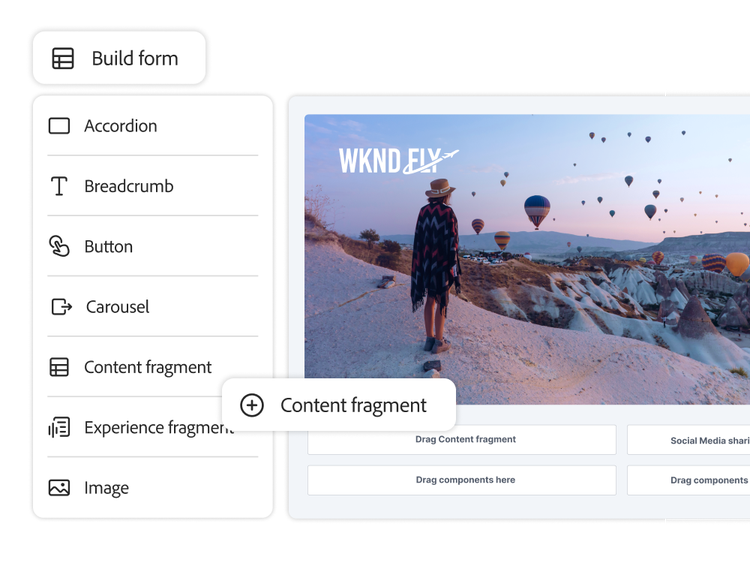Viewport: 750px width, 563px height.
Task: Choose Accordion from the component list
Action: (120, 126)
